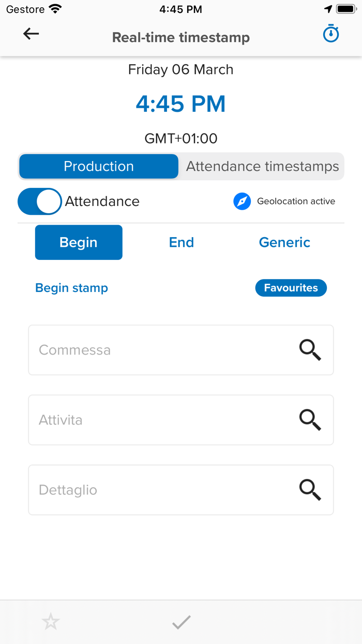Open the stopwatch timer icon
Screen dimensions: 362x644
pos(330,33)
